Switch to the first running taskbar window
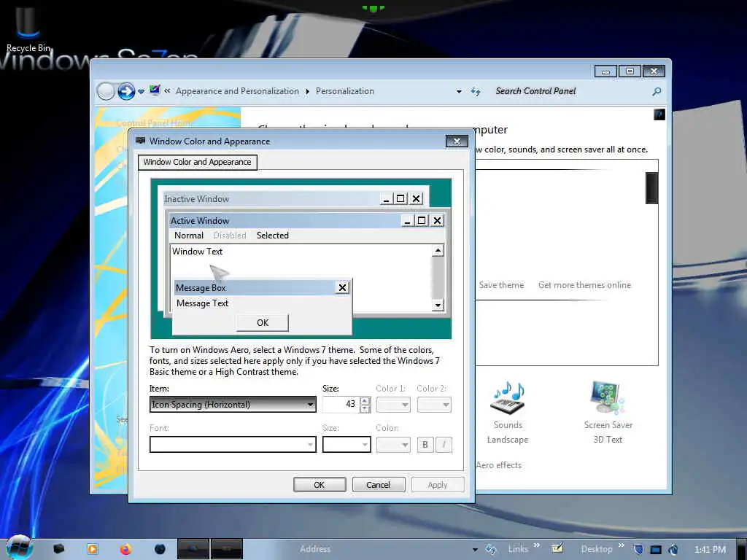This screenshot has height=560, width=747. 193,549
